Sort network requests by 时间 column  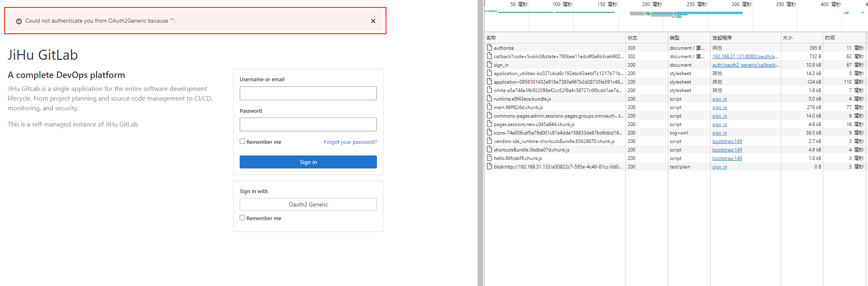tap(844, 38)
